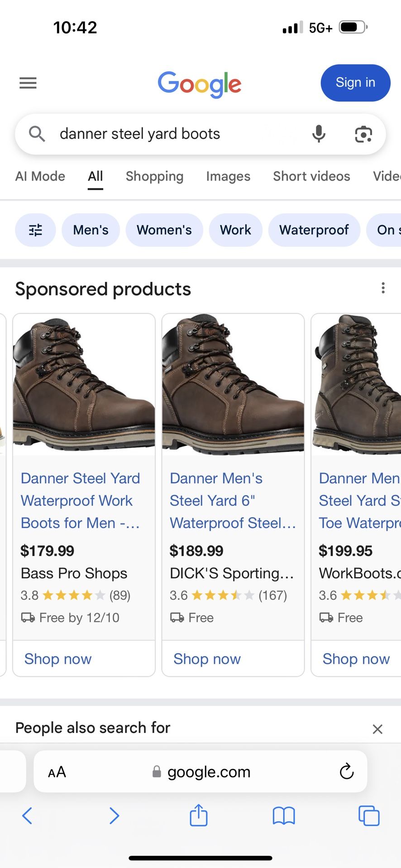Start voice search with the microphone icon
This screenshot has width=401, height=868.
pos(319,134)
